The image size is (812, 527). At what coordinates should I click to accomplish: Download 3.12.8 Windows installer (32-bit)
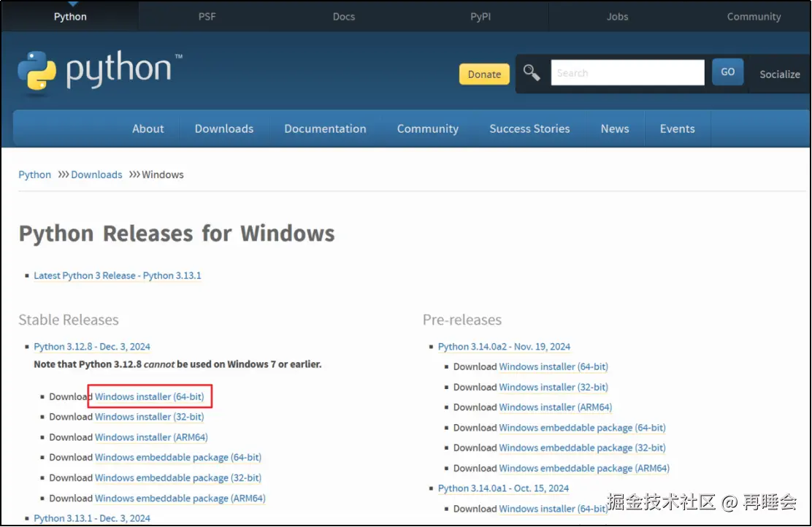point(149,417)
